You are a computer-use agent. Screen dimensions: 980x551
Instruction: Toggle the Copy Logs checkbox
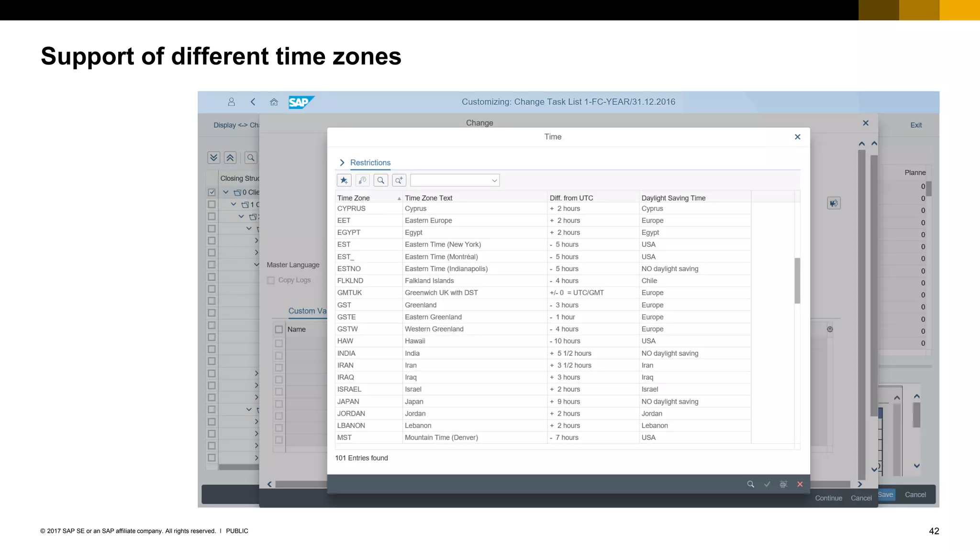pos(271,280)
